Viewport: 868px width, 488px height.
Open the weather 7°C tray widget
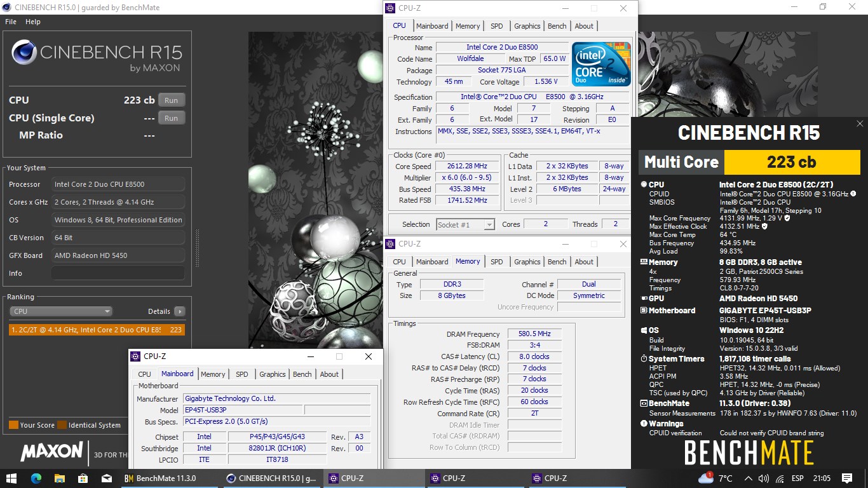point(715,478)
